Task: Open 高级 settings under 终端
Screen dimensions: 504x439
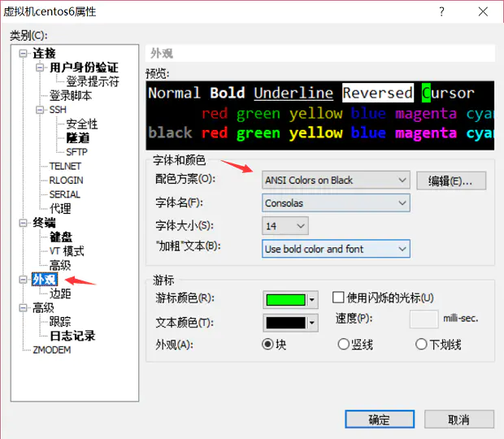Action: click(x=60, y=265)
